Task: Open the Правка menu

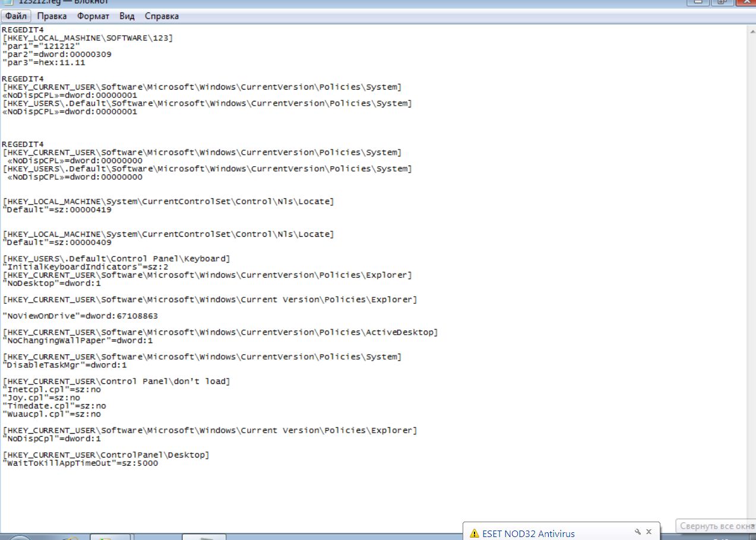Action: click(52, 16)
